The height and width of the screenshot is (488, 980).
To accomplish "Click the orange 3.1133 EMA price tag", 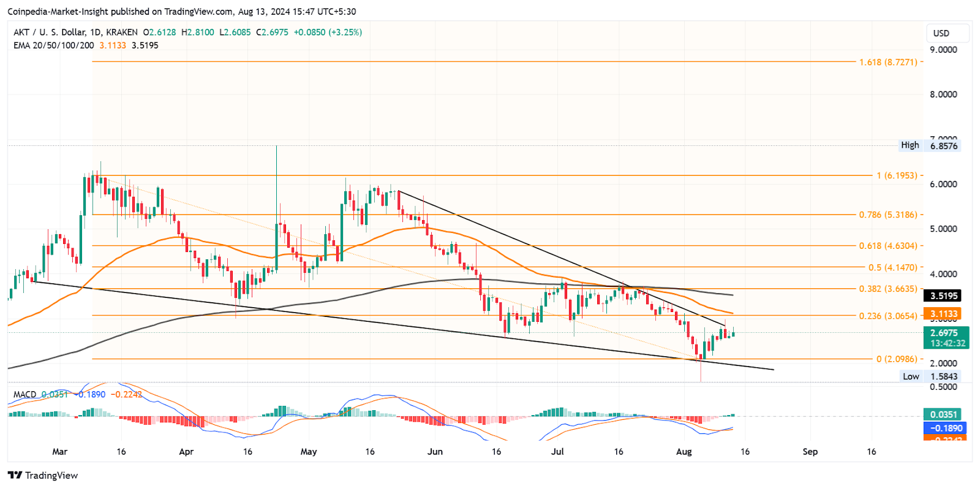I will coord(942,314).
